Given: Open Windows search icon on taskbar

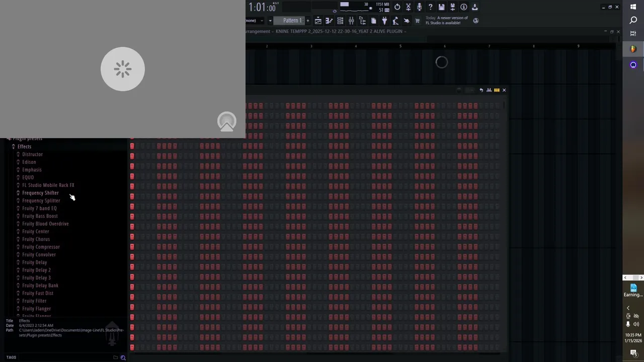Looking at the screenshot, I should (633, 20).
